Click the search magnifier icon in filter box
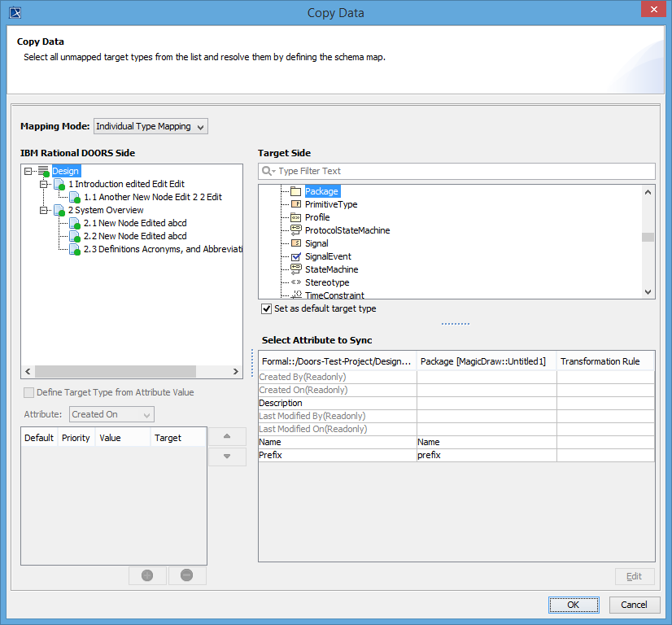This screenshot has height=625, width=672. 268,172
